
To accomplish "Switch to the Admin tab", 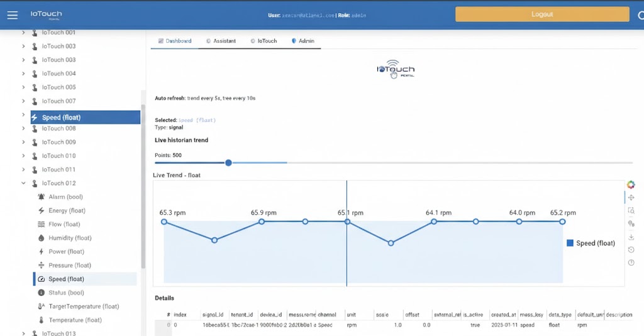I will coord(303,41).
